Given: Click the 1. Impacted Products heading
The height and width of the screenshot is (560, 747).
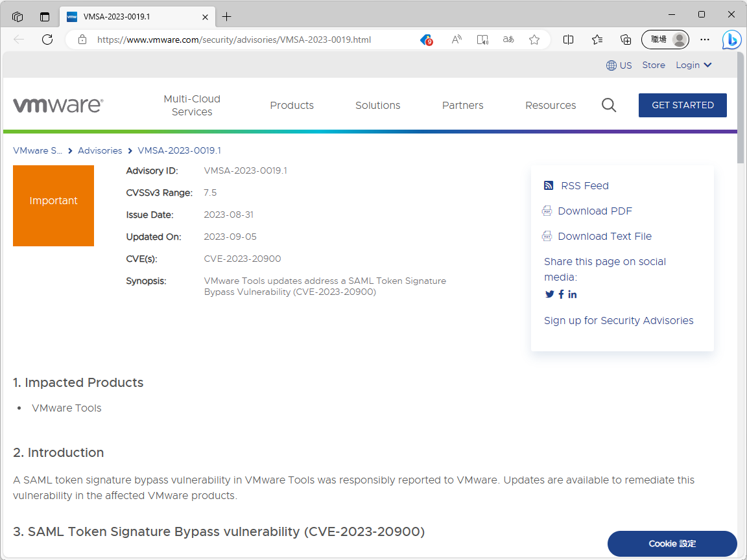Looking at the screenshot, I should point(78,382).
